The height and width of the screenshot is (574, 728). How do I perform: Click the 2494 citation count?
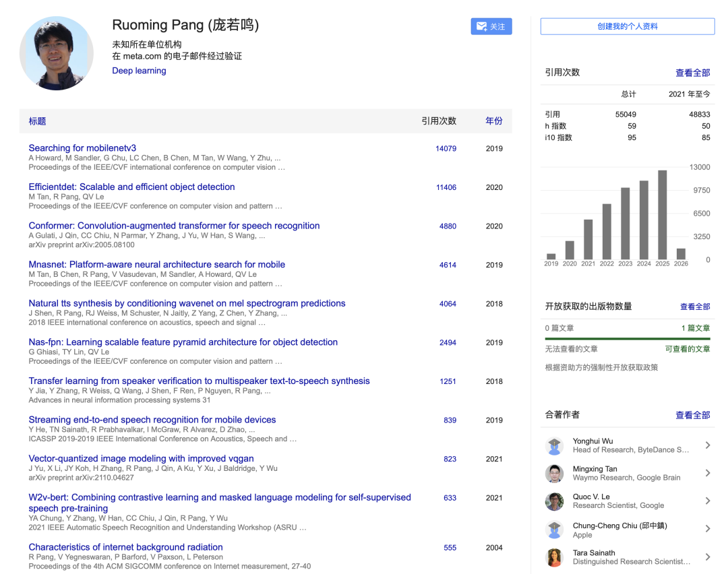pos(448,342)
